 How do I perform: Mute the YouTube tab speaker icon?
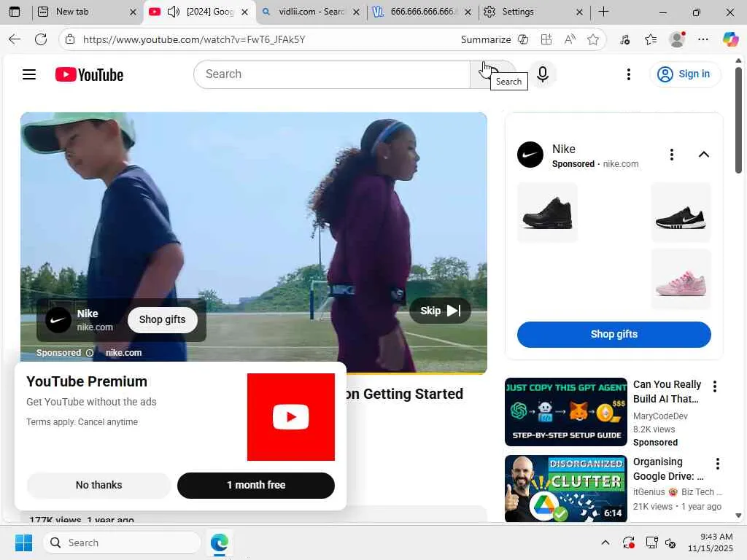coord(174,12)
